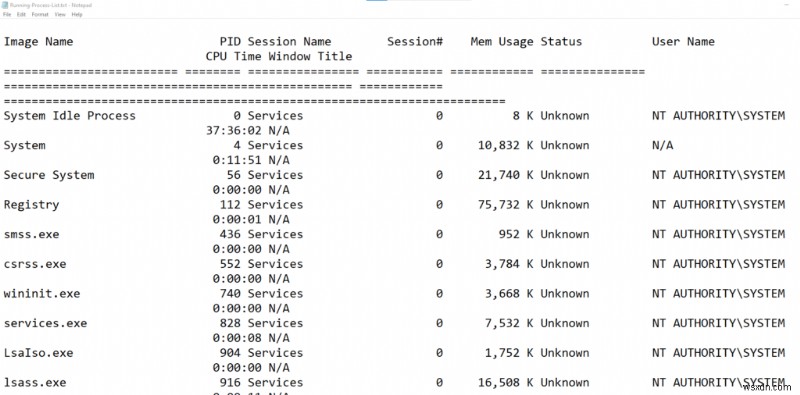Click the '952 K' memory value

pyautogui.click(x=516, y=234)
